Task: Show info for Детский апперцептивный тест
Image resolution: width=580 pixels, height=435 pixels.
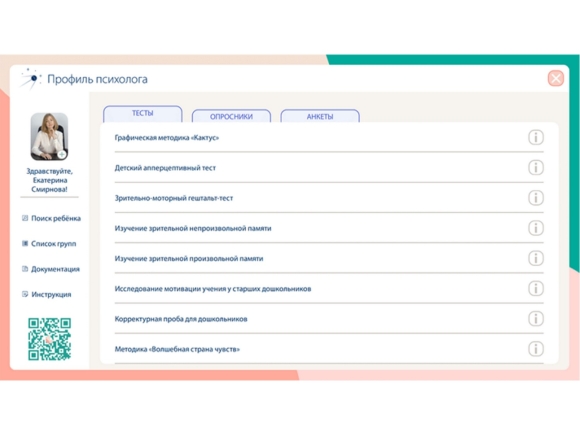Action: [x=535, y=168]
